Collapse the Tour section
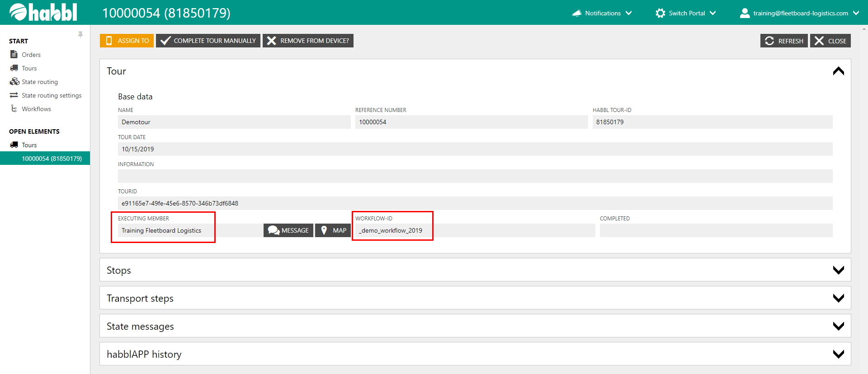Image resolution: width=868 pixels, height=374 pixels. point(838,71)
